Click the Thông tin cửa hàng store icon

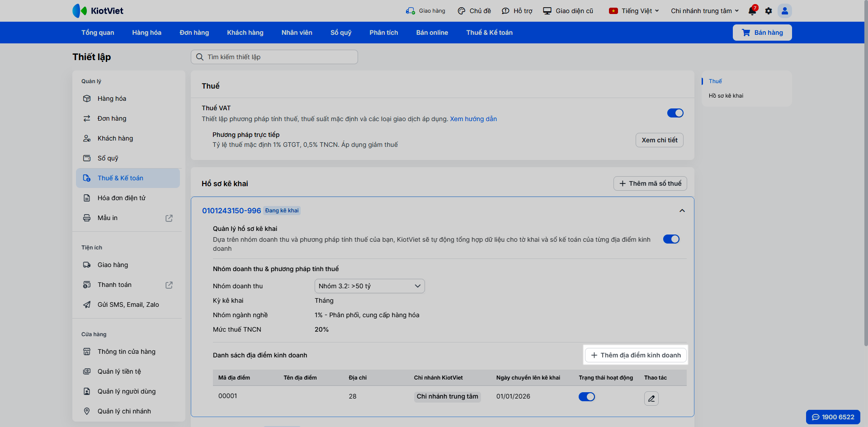click(87, 352)
